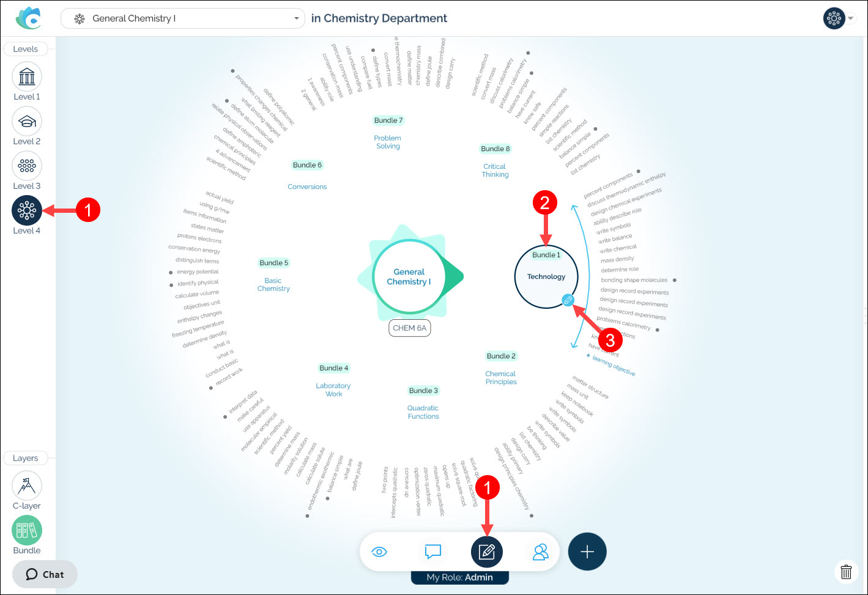Select the Level 2 graduation cap icon
Screen dimensions: 868x595
pyautogui.click(x=27, y=122)
